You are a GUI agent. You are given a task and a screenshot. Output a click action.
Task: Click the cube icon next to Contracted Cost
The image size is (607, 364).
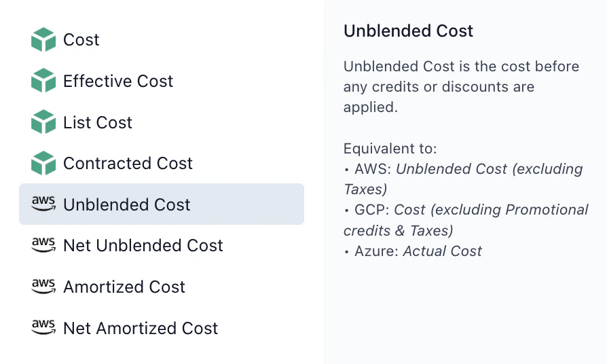tap(43, 164)
